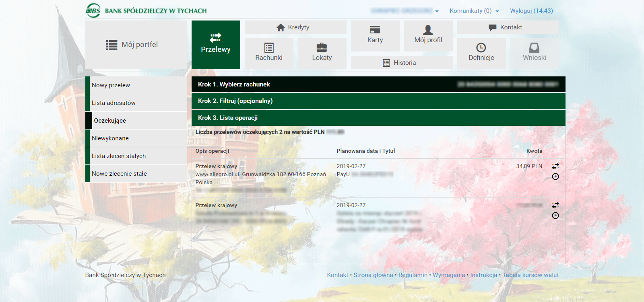Image resolution: width=644 pixels, height=302 pixels.
Task: Select Lista zleceń stałych menu item
Action: point(136,156)
